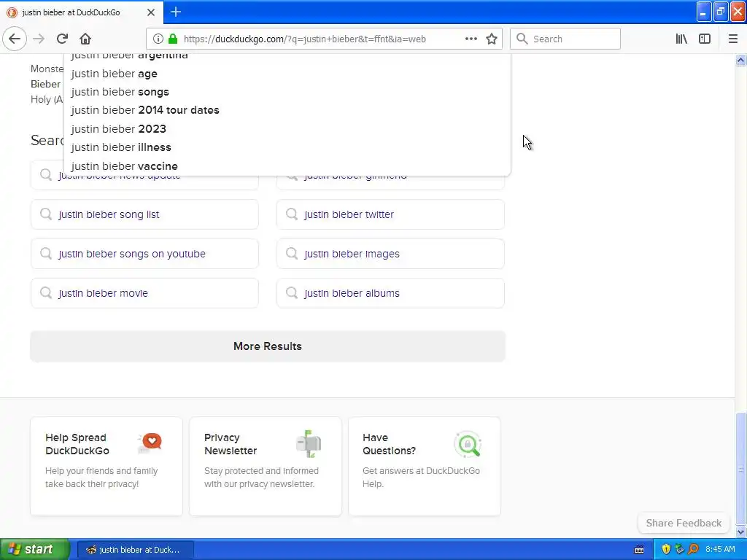Click the tray icon after the shield
Viewport: 747px width, 560px height.
(x=679, y=550)
